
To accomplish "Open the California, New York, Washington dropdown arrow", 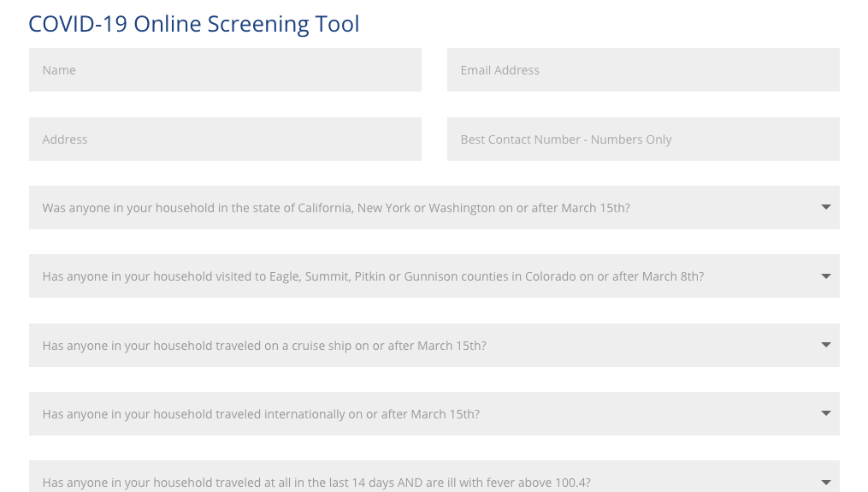I will (825, 207).
